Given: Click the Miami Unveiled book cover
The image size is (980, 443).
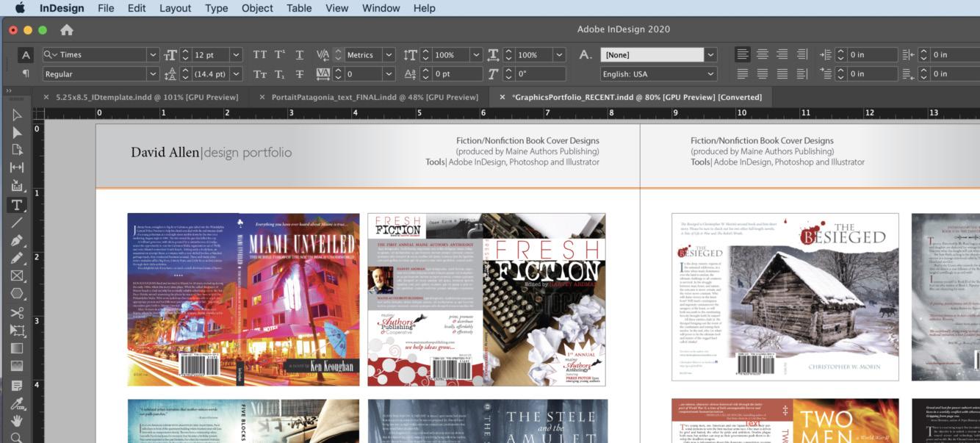Looking at the screenshot, I should pyautogui.click(x=243, y=300).
